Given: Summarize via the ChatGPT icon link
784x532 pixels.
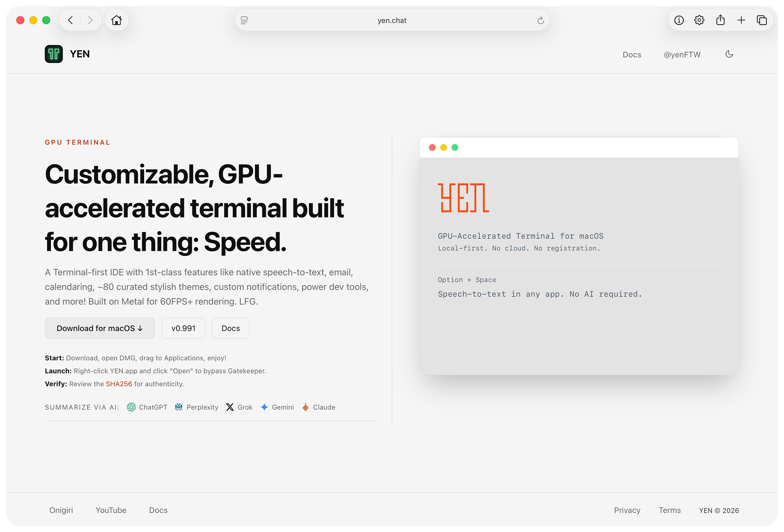Looking at the screenshot, I should 131,407.
